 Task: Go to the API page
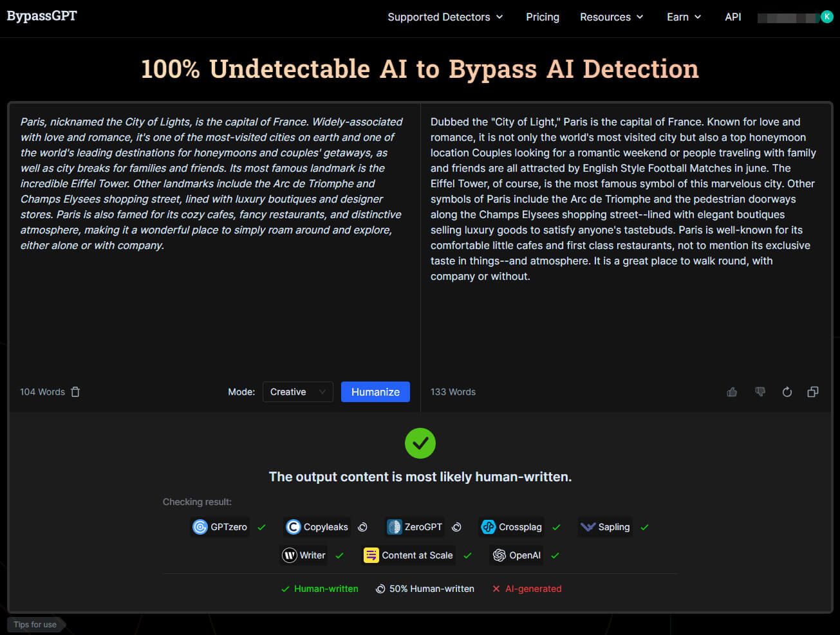tap(733, 17)
